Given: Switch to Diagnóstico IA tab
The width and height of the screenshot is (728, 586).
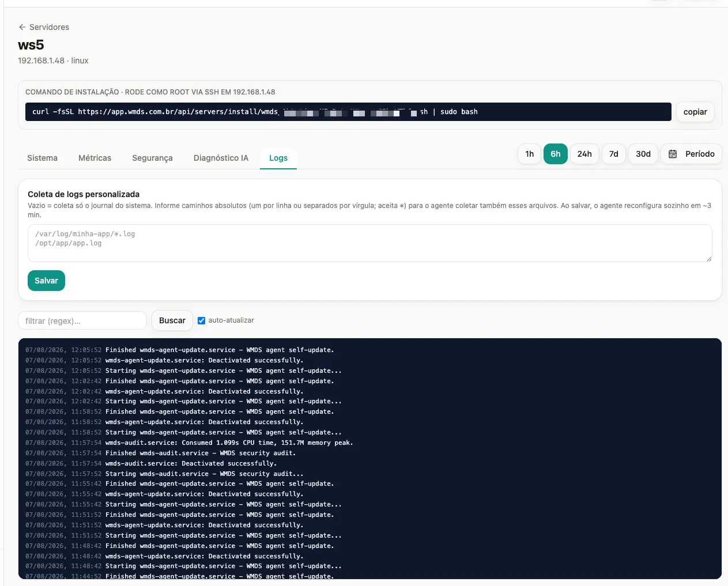Looking at the screenshot, I should click(x=221, y=158).
